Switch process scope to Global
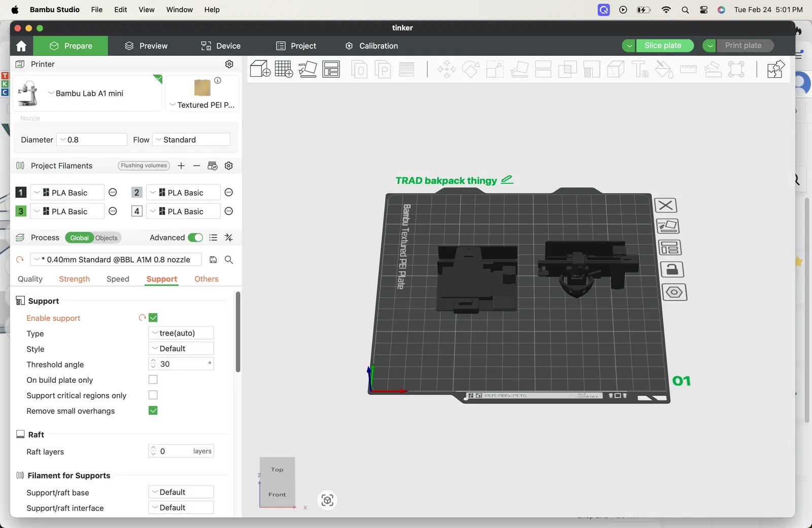 point(79,238)
